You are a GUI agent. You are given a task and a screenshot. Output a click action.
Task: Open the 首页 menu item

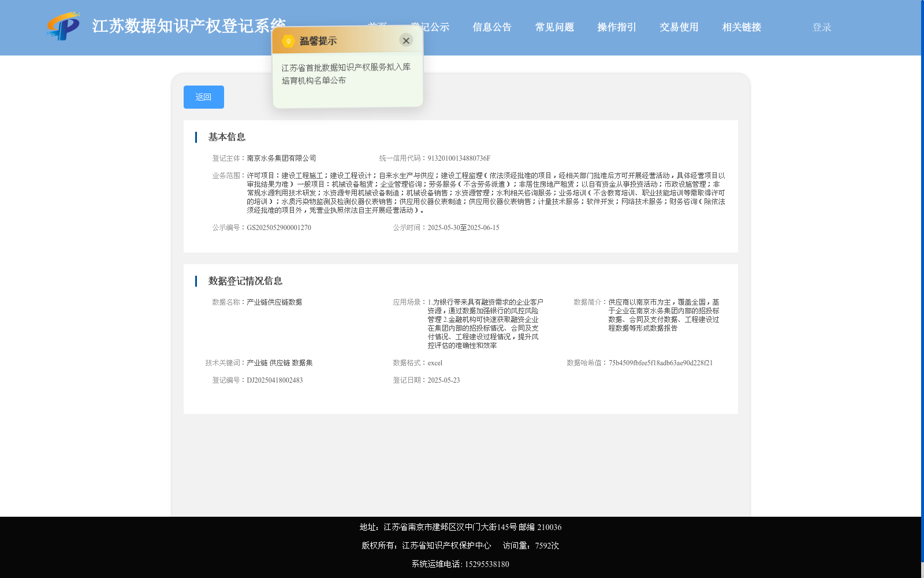pos(378,27)
